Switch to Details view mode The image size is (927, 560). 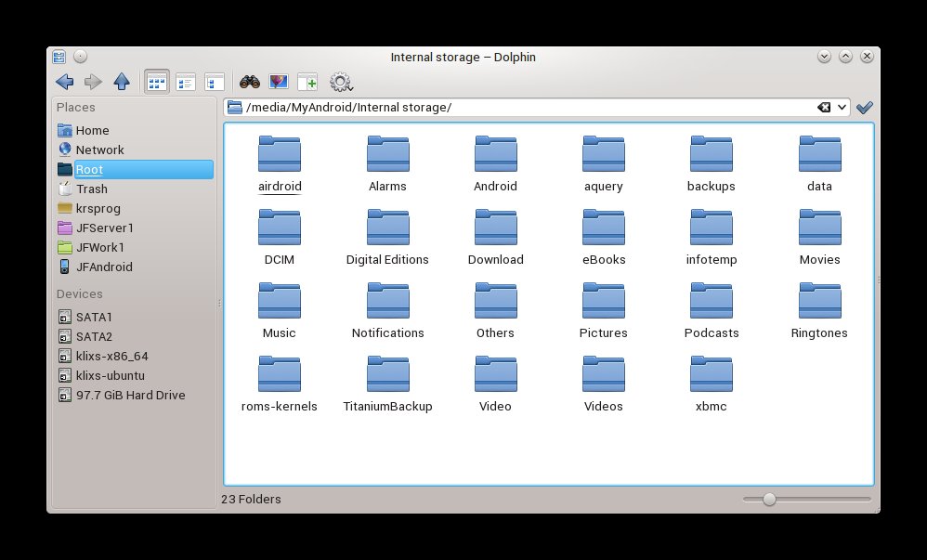pyautogui.click(x=214, y=82)
